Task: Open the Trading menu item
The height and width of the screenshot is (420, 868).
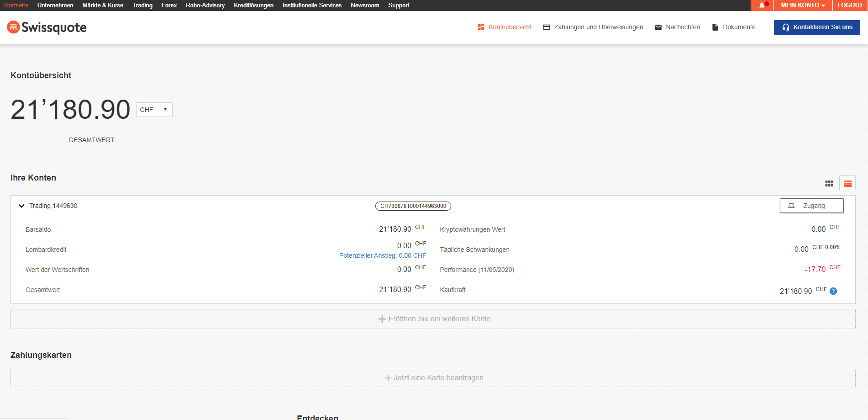Action: (142, 5)
